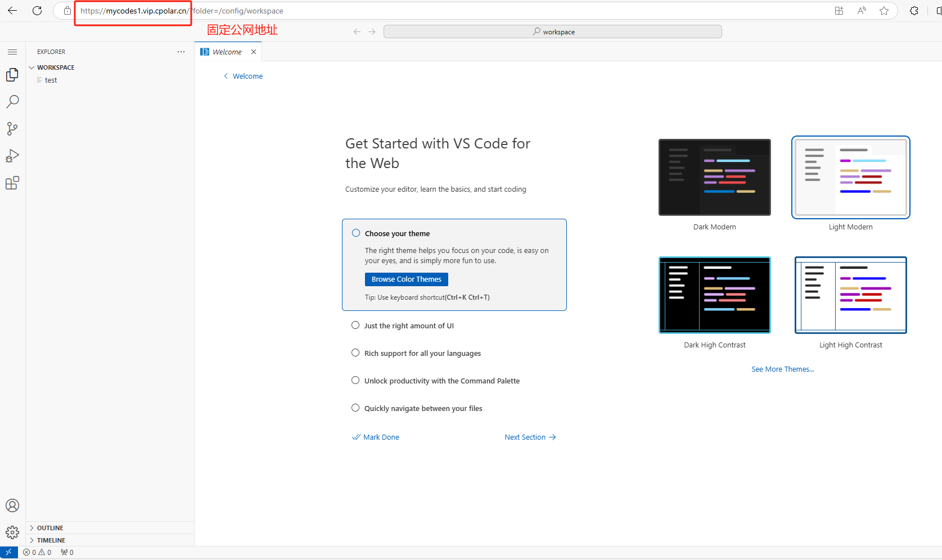Open the Search view icon
The width and height of the screenshot is (942, 560).
(12, 102)
